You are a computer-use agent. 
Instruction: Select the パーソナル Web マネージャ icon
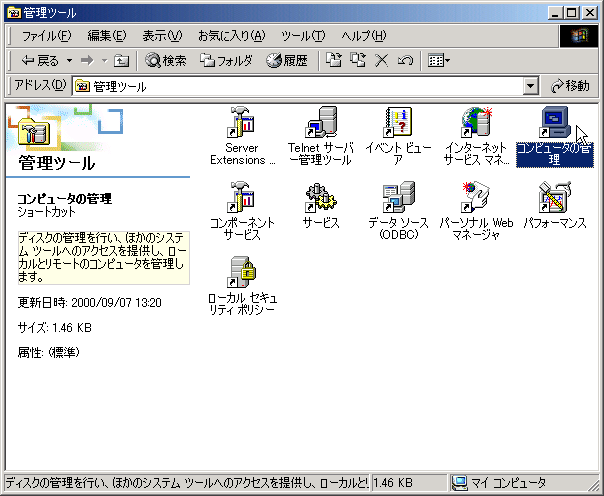[476, 197]
